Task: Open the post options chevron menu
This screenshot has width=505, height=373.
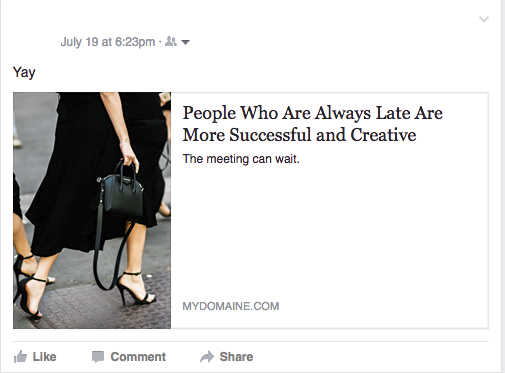Action: click(484, 19)
